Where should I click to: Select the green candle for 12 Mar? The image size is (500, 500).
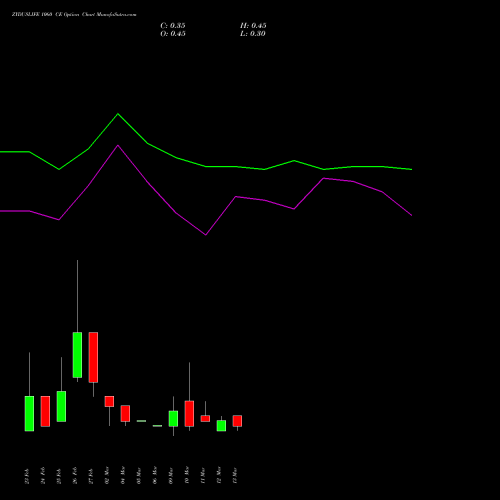pyautogui.click(x=221, y=425)
